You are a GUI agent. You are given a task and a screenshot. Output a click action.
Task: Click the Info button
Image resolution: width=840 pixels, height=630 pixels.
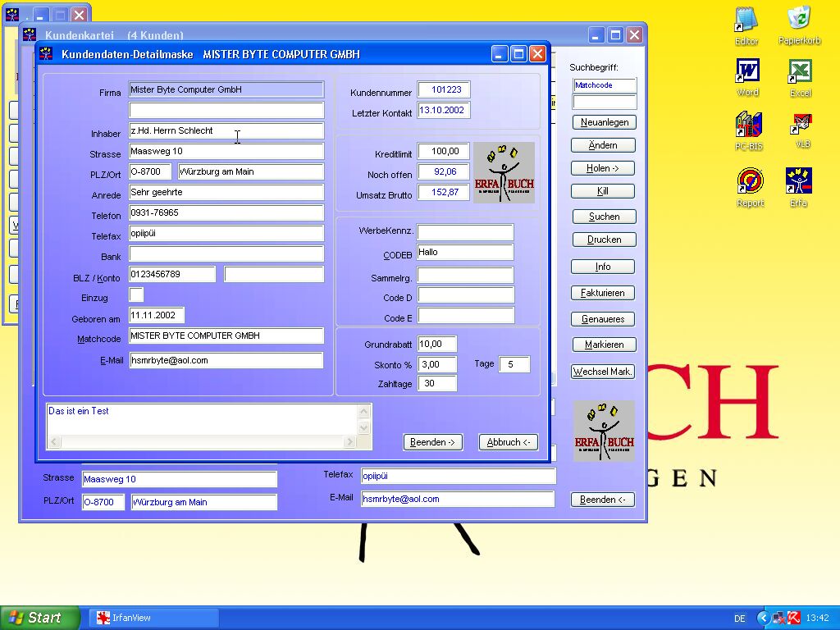(603, 267)
